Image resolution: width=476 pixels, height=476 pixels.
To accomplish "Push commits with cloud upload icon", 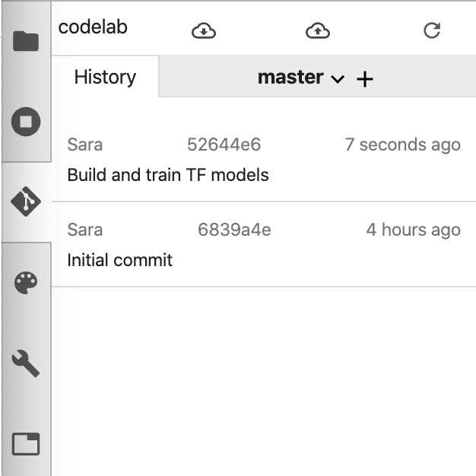I will point(317,30).
